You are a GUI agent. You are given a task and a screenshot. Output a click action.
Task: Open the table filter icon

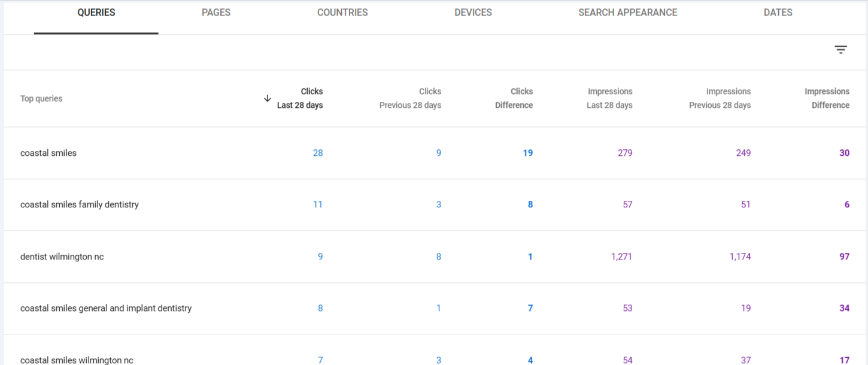[840, 50]
